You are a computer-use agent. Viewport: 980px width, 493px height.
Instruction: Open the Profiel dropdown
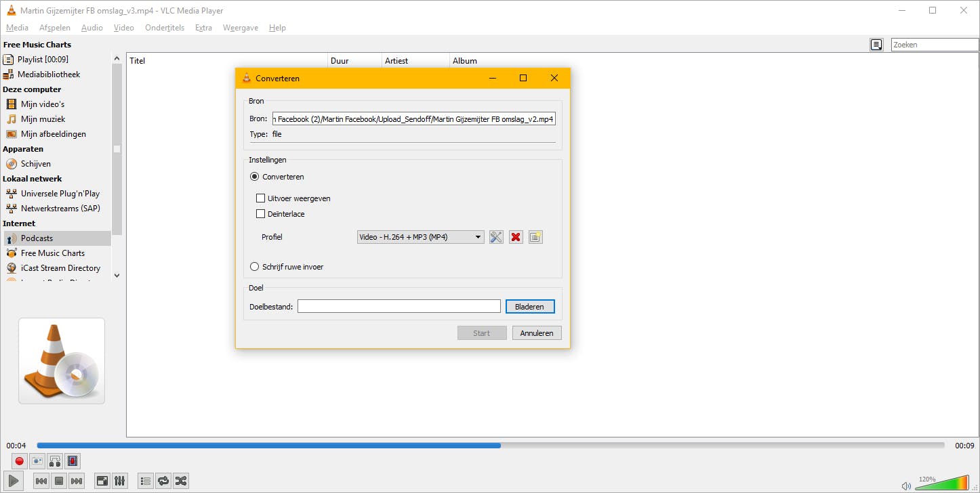coord(420,237)
